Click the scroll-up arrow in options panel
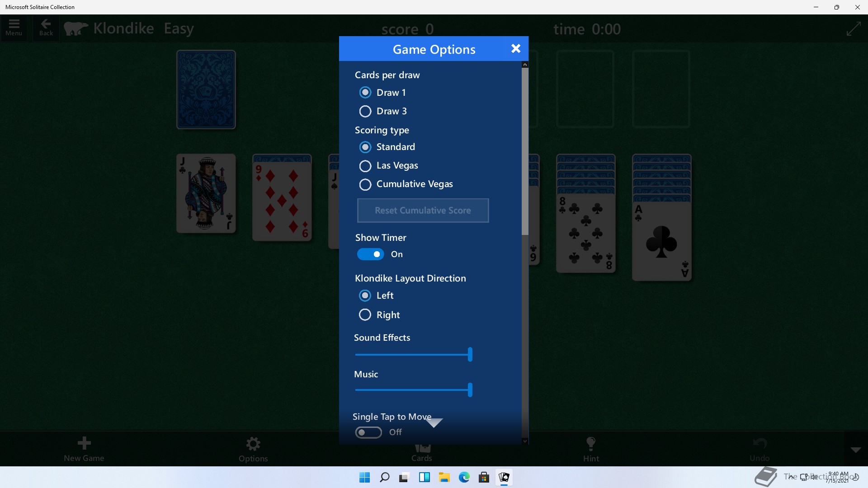Screen dimensions: 868x488 coord(525,65)
